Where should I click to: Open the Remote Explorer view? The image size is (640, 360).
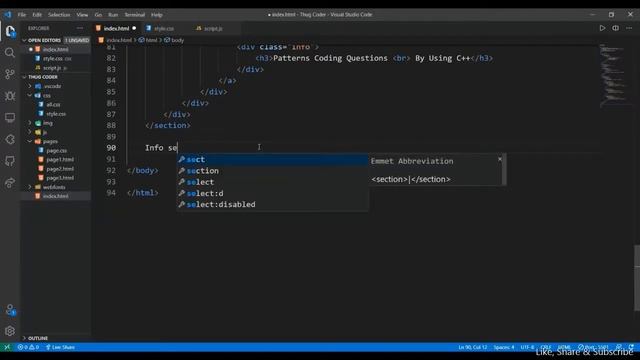[x=10, y=118]
